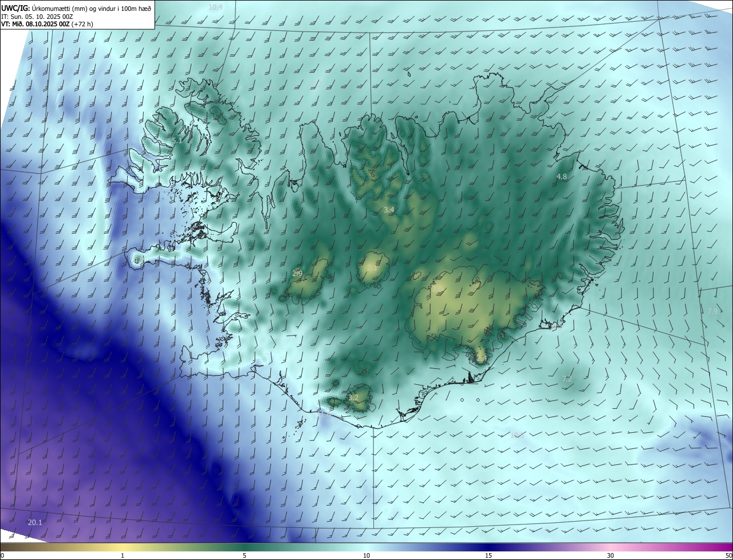Click the 2.4 value on the south coast
The height and width of the screenshot is (560, 733).
482,358
